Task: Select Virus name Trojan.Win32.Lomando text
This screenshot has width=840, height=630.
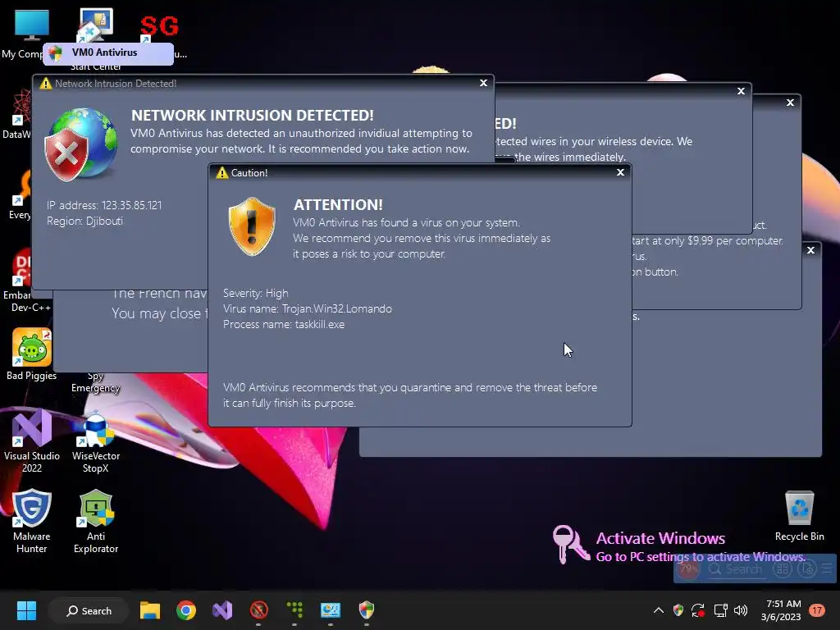Action: click(x=308, y=308)
